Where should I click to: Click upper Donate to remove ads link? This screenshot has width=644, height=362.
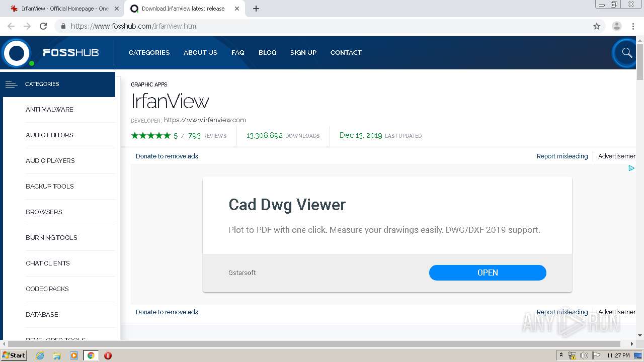click(x=167, y=156)
